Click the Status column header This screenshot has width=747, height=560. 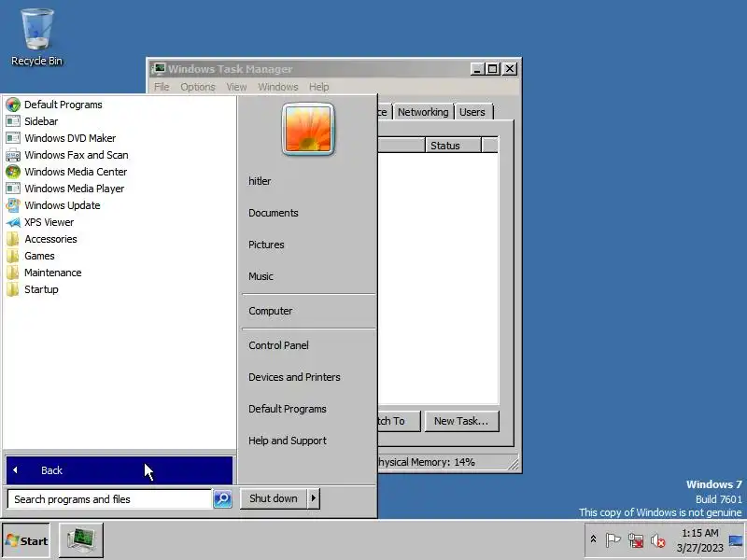click(x=453, y=146)
